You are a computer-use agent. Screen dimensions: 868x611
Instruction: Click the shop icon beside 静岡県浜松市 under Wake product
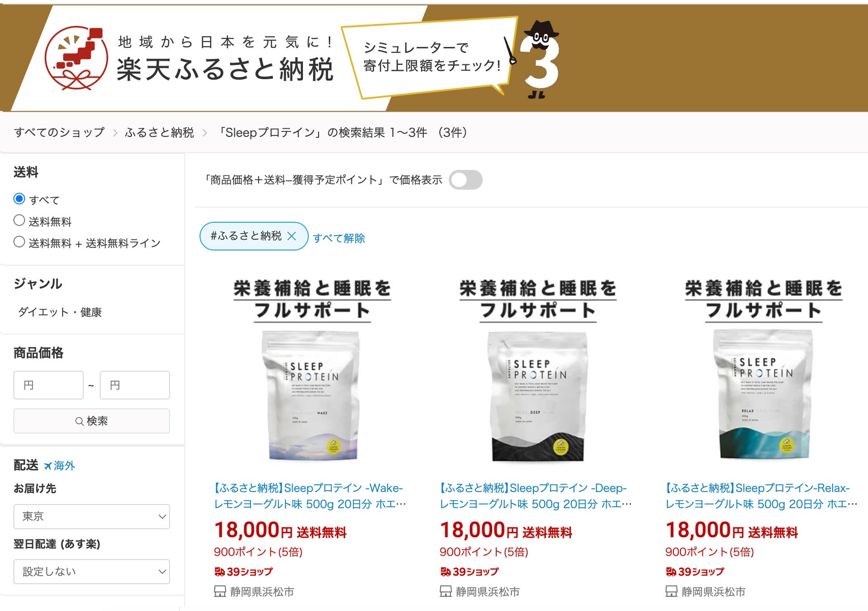pos(220,592)
